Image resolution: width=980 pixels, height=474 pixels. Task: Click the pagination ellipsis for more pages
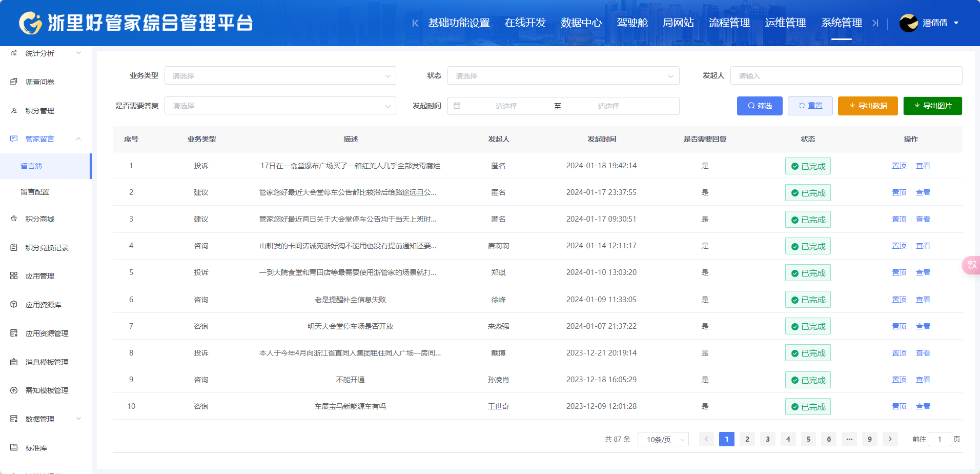849,439
